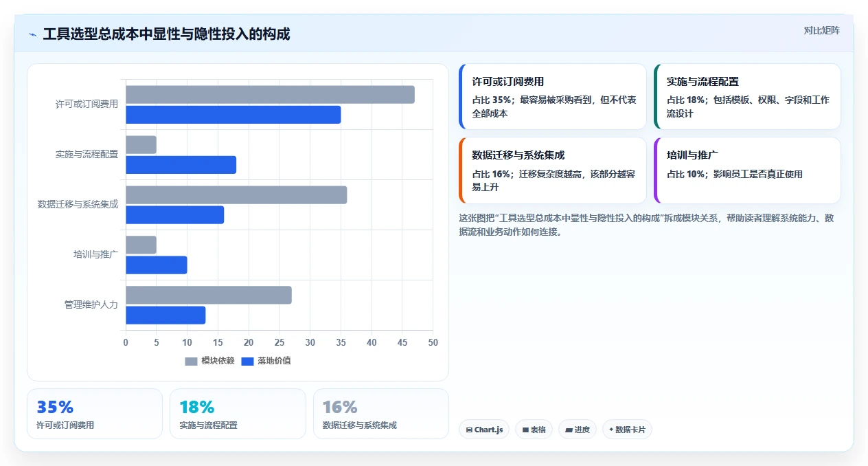The height and width of the screenshot is (466, 868).
Task: Toggle the 模块依赖 legend swatch
Action: [191, 361]
